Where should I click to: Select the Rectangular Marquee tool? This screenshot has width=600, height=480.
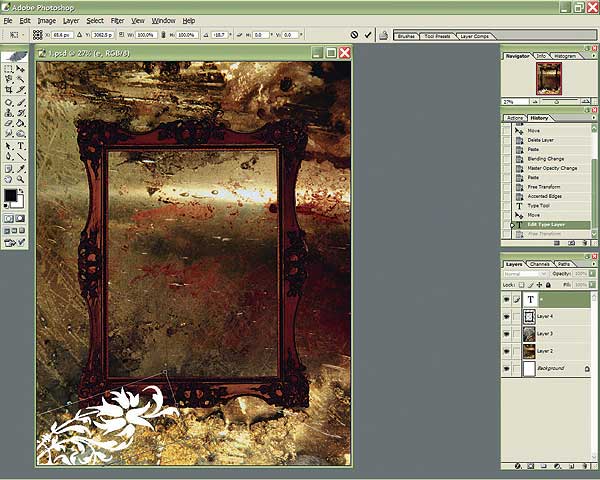(x=9, y=68)
